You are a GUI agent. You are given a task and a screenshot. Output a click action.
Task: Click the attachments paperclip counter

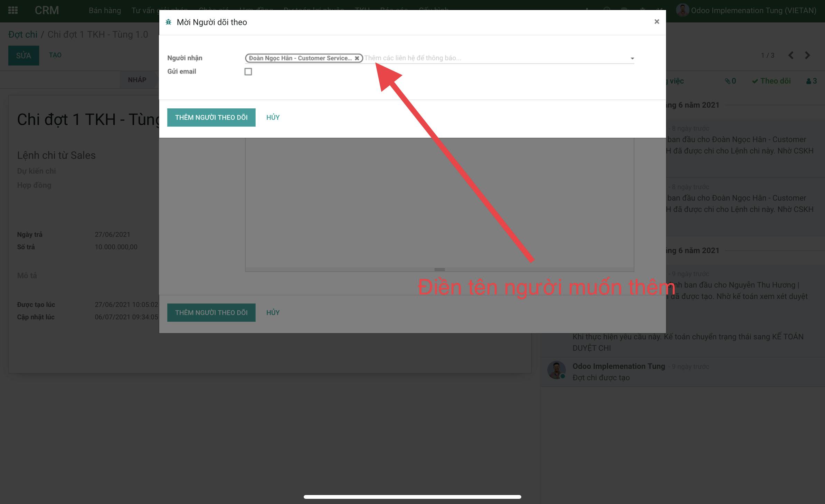point(730,81)
